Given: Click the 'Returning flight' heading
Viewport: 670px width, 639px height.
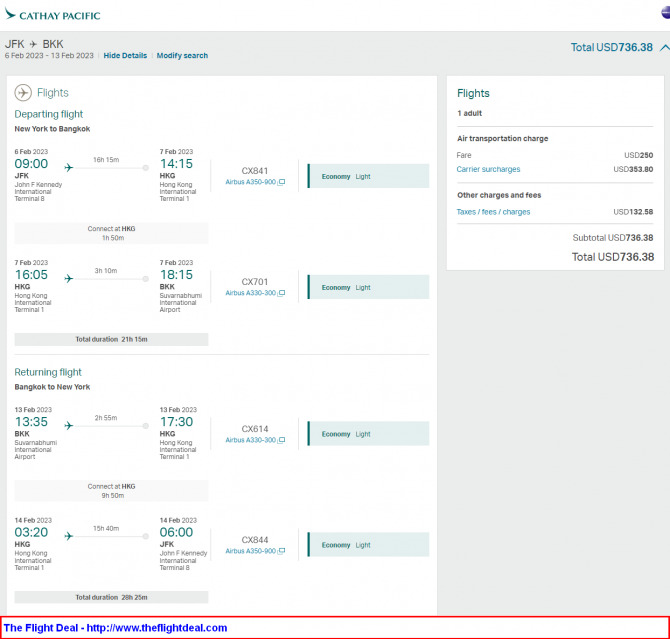Looking at the screenshot, I should 48,372.
